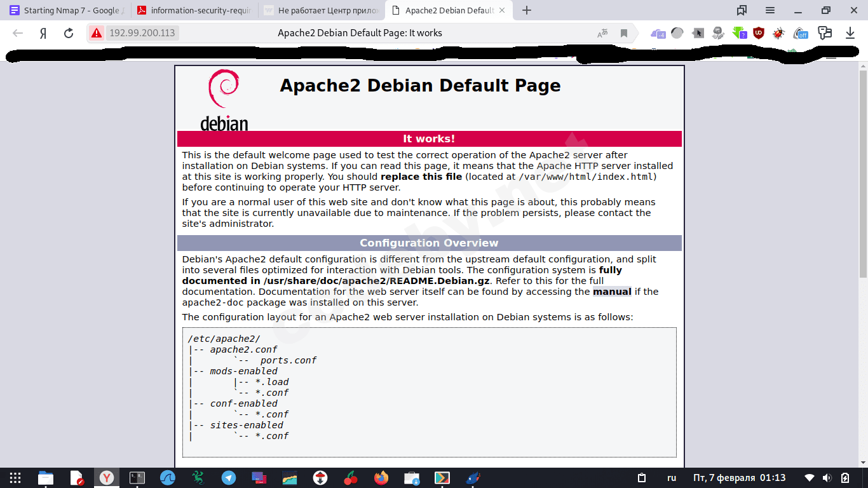Open the terminal icon in the taskbar
The image size is (868, 488).
[x=137, y=478]
